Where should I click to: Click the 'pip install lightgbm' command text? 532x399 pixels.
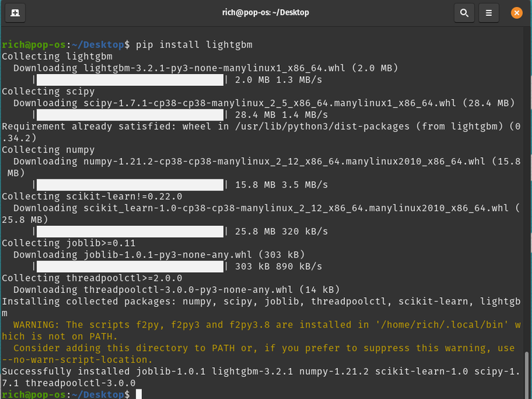(x=194, y=45)
